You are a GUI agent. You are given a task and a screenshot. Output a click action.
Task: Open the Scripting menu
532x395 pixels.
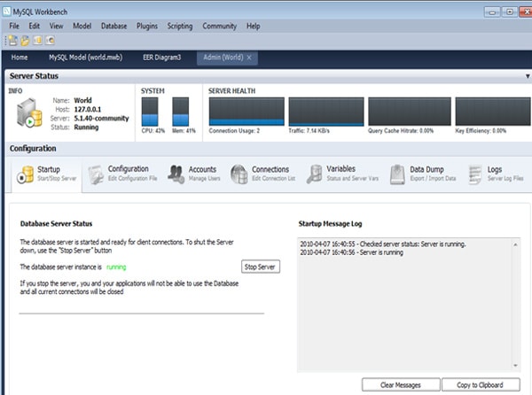coord(180,26)
